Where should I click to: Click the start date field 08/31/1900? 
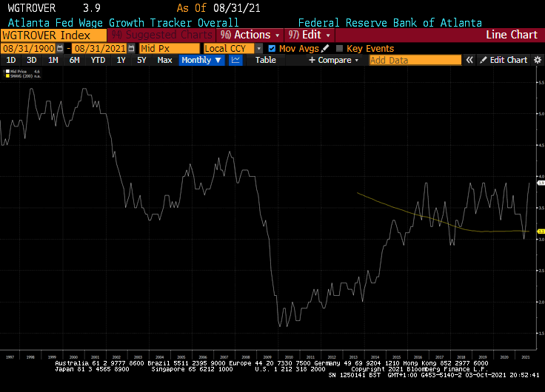[x=28, y=49]
